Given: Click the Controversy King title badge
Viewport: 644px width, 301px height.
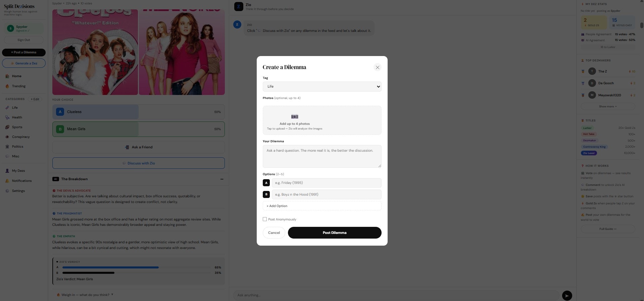Looking at the screenshot, I should pyautogui.click(x=594, y=147).
